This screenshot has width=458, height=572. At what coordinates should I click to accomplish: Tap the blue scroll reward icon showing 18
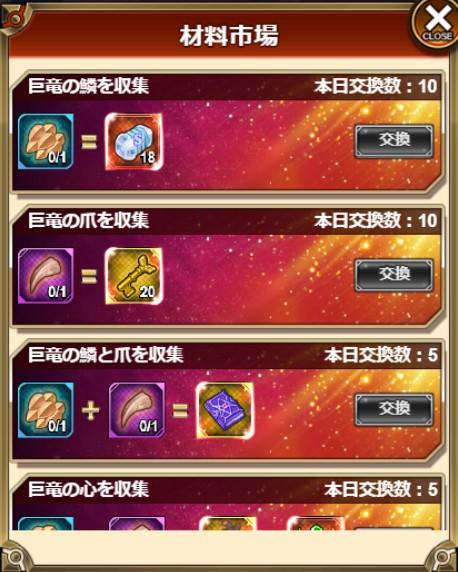click(x=134, y=141)
